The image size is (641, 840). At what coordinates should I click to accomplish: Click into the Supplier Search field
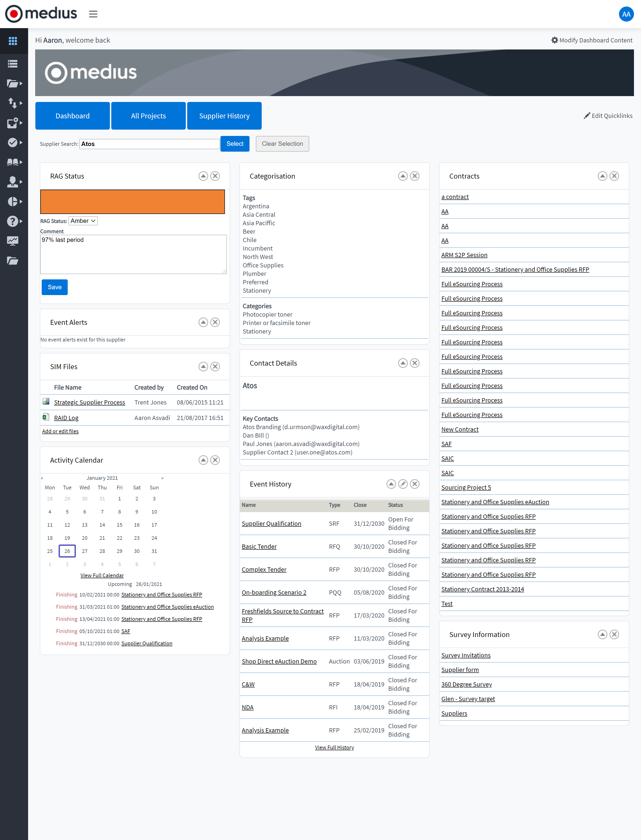pos(149,144)
